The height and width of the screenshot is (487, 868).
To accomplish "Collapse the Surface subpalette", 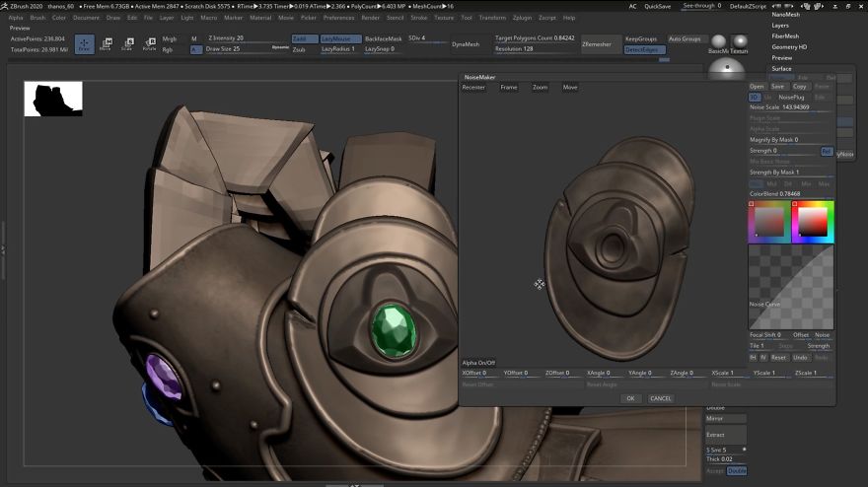I will tap(781, 69).
